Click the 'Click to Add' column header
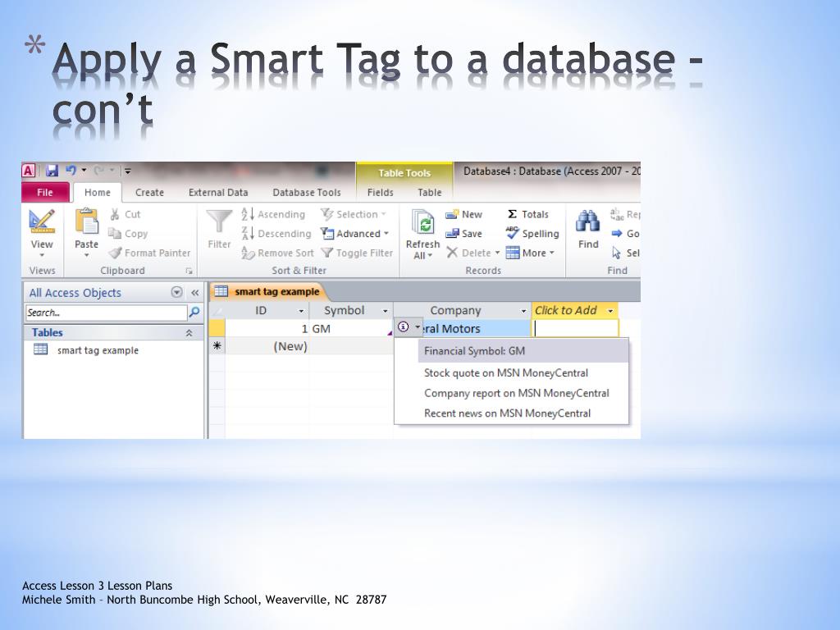Image resolution: width=840 pixels, height=630 pixels. click(x=574, y=310)
